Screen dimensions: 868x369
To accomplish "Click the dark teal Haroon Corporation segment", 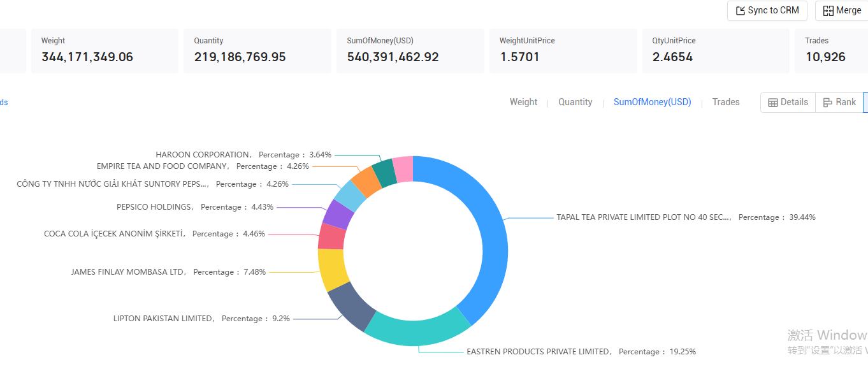I will (x=384, y=172).
